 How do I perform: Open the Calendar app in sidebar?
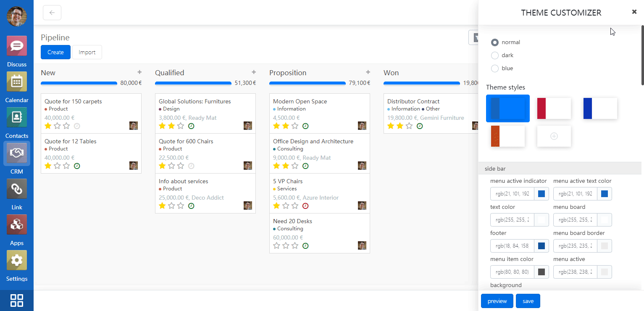[17, 82]
